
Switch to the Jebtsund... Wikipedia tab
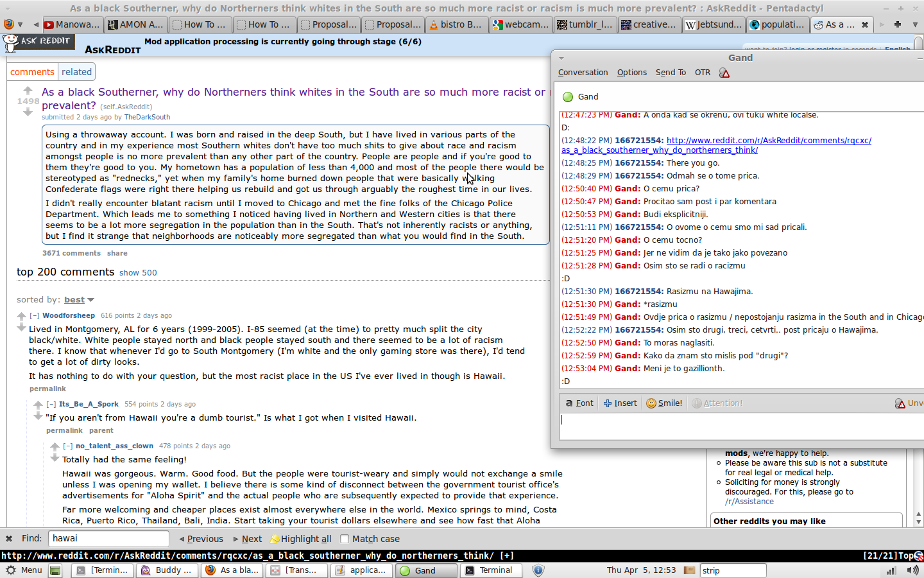[714, 24]
